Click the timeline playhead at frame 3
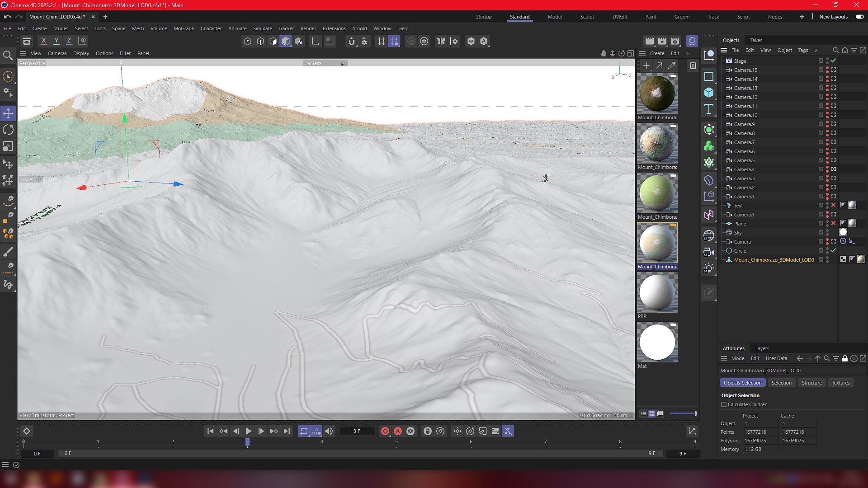Image resolution: width=868 pixels, height=488 pixels. click(247, 442)
